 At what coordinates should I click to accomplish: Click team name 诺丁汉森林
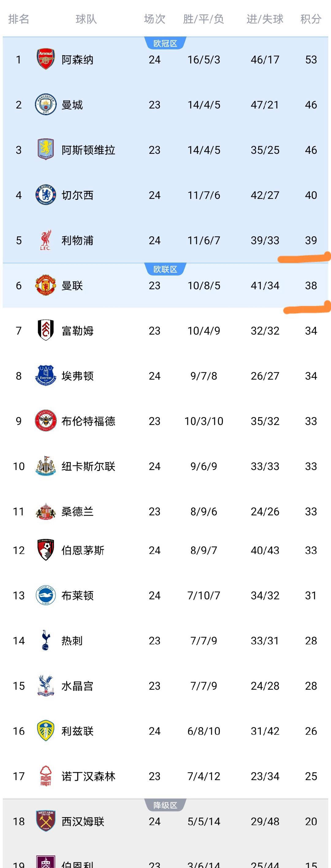coord(88,776)
